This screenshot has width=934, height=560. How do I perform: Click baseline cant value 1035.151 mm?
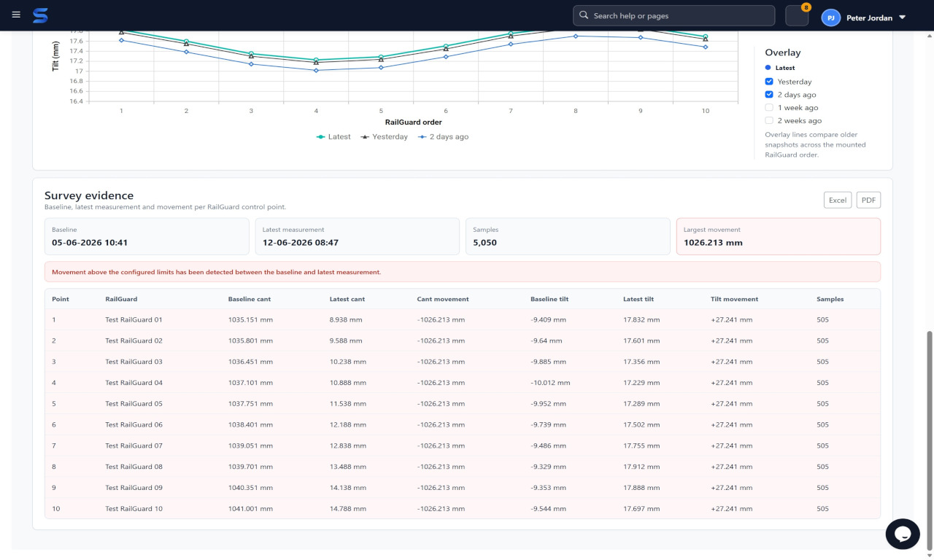[x=250, y=320]
